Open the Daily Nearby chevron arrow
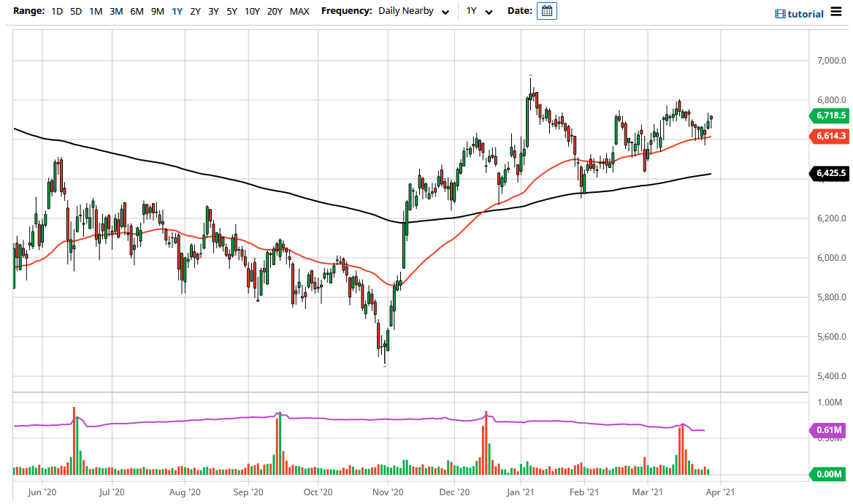Screen dimensions: 853x504 [445, 12]
